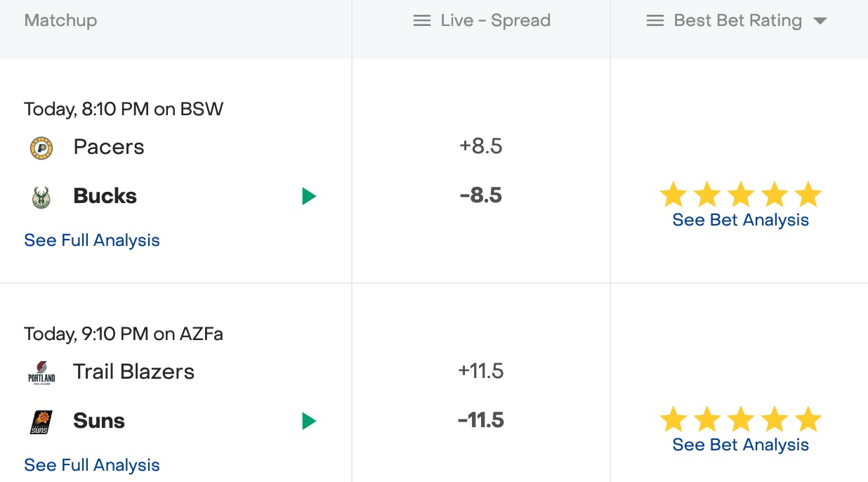
Task: Click the Trail Blazers team logo
Action: 41,372
